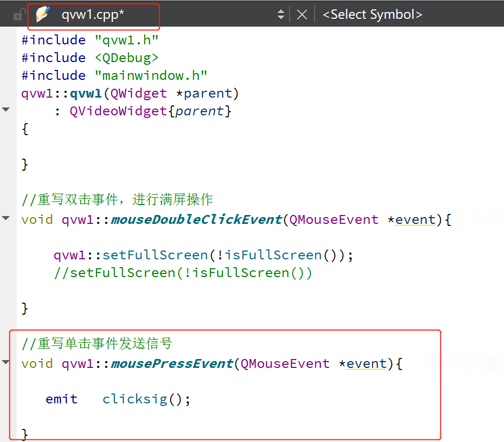
Task: Click the lock icon beside qvw1.cpp
Action: pyautogui.click(x=19, y=15)
